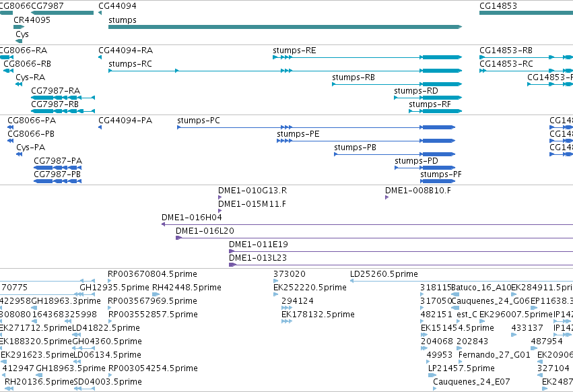573x392 pixels.
Task: Click BAC clone DME1-013L23
Action: tap(401, 265)
